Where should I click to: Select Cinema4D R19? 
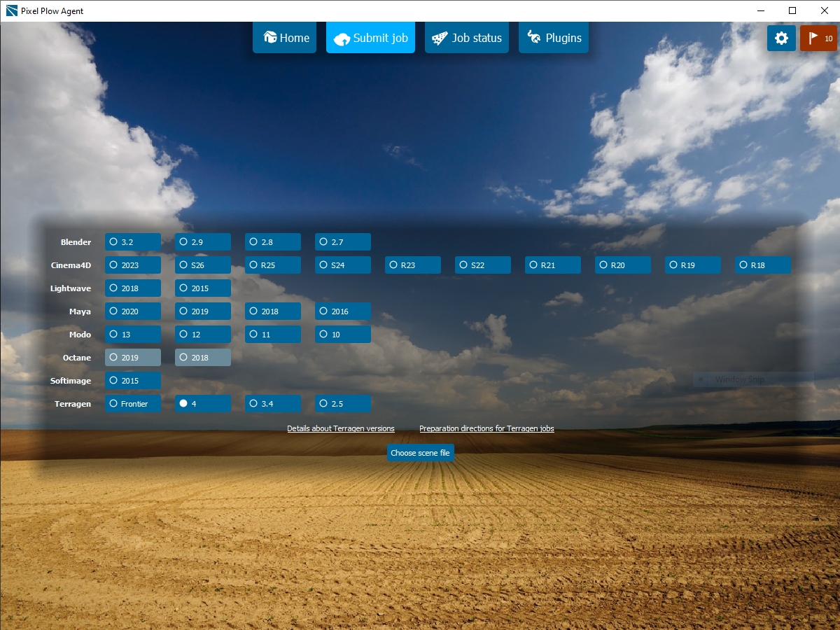(693, 265)
